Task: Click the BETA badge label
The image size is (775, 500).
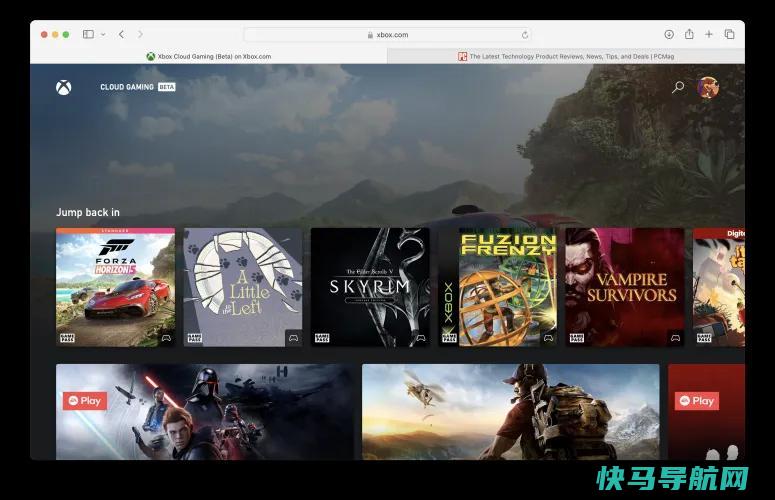Action: [167, 87]
